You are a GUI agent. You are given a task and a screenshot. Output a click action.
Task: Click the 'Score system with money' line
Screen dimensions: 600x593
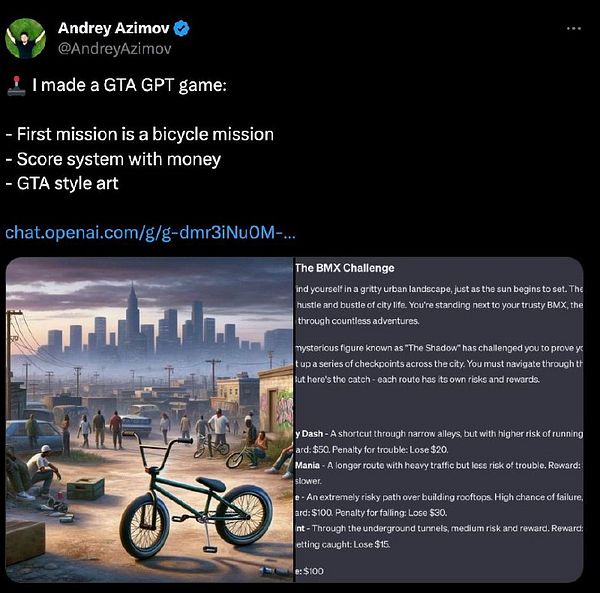pyautogui.click(x=113, y=160)
